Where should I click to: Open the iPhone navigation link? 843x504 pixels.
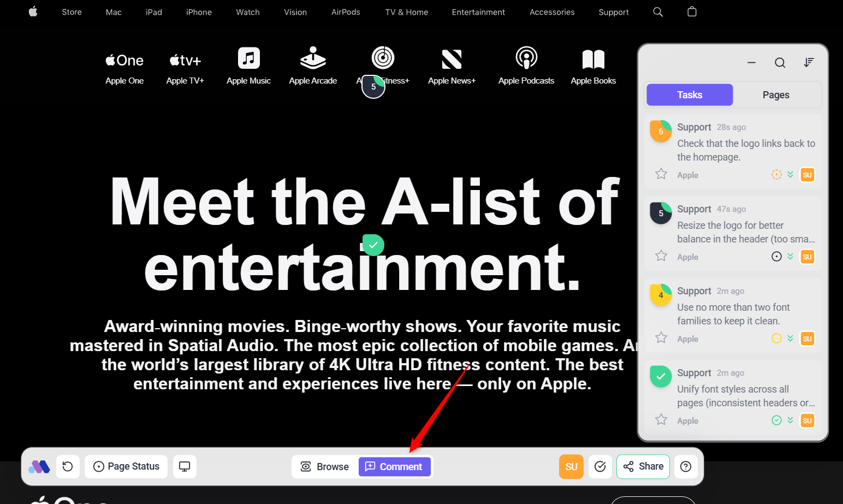199,12
